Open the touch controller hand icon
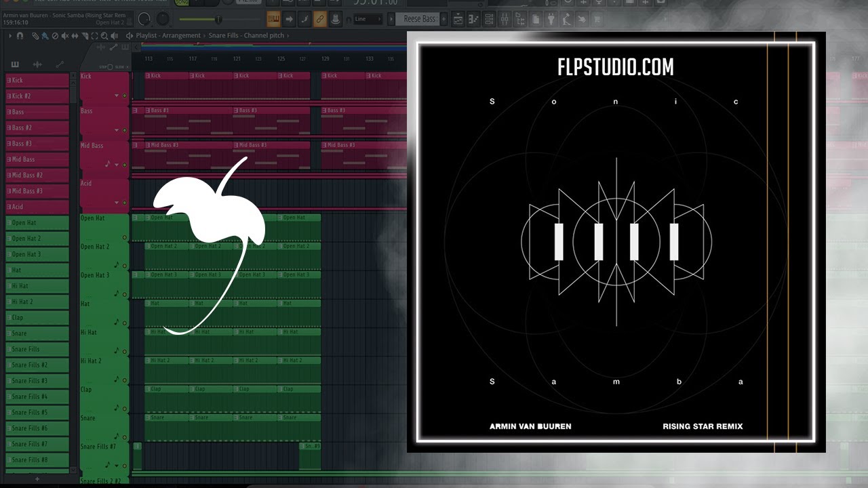The width and height of the screenshot is (868, 488). pyautogui.click(x=582, y=19)
